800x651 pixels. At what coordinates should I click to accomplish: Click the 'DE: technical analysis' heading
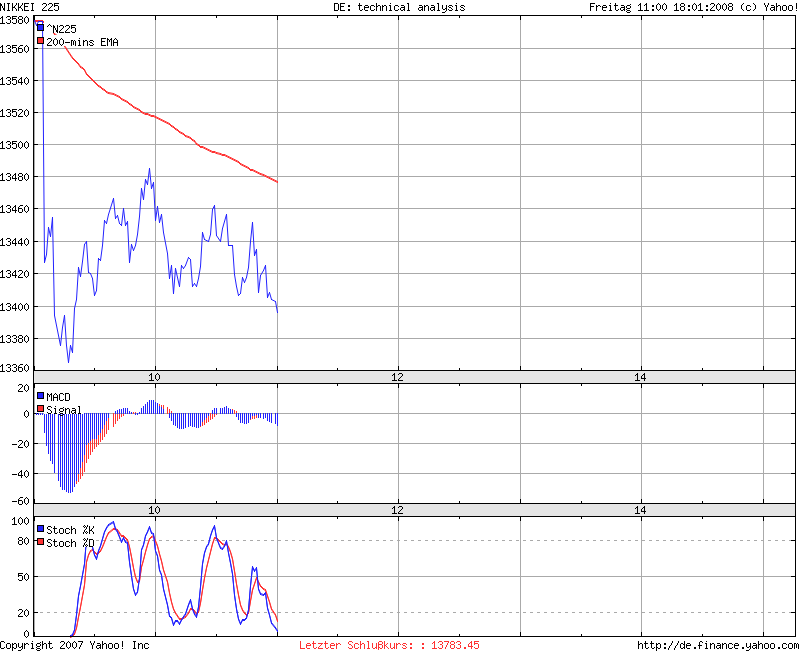(399, 7)
